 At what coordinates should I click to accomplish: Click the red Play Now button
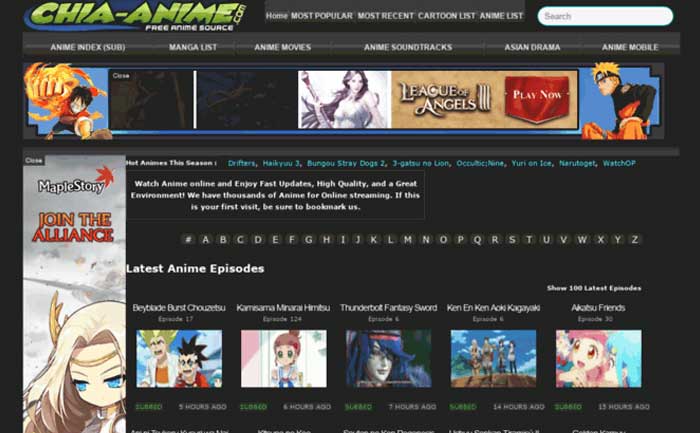pyautogui.click(x=537, y=98)
